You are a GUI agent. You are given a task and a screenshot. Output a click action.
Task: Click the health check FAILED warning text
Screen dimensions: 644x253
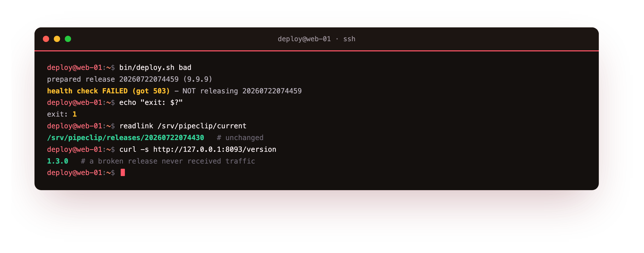click(108, 91)
